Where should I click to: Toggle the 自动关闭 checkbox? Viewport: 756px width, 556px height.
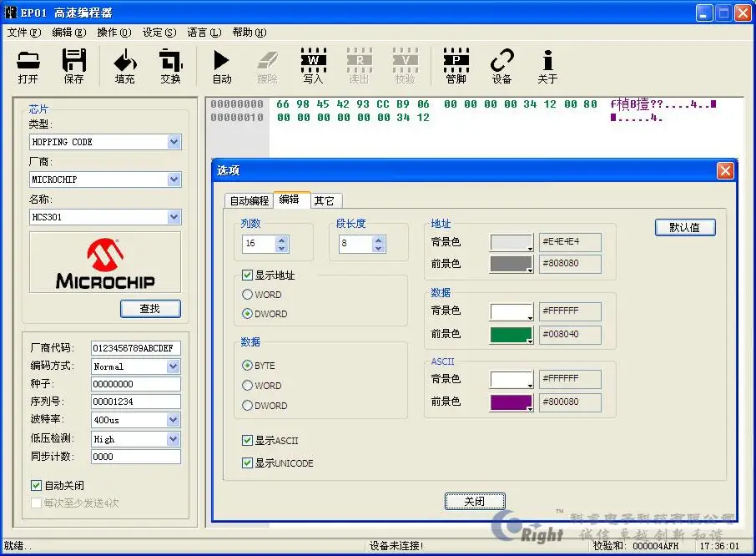click(x=36, y=485)
